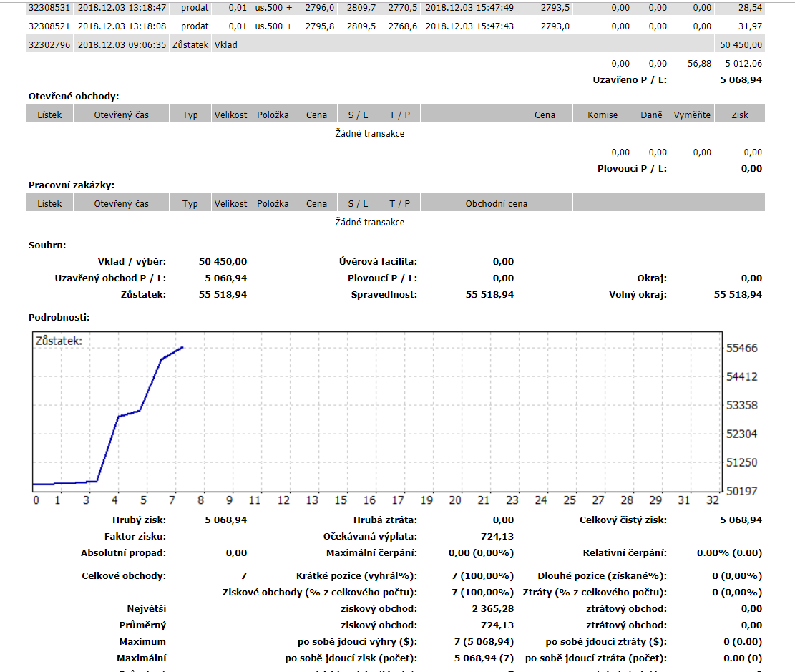795x672 pixels.
Task: Click chart axis value 50197
Action: tap(742, 491)
